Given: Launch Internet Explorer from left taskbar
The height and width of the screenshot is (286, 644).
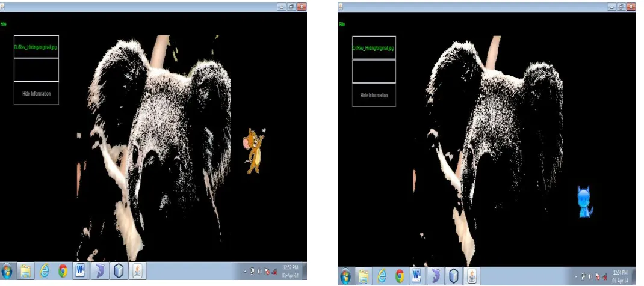Looking at the screenshot, I should click(x=45, y=271).
